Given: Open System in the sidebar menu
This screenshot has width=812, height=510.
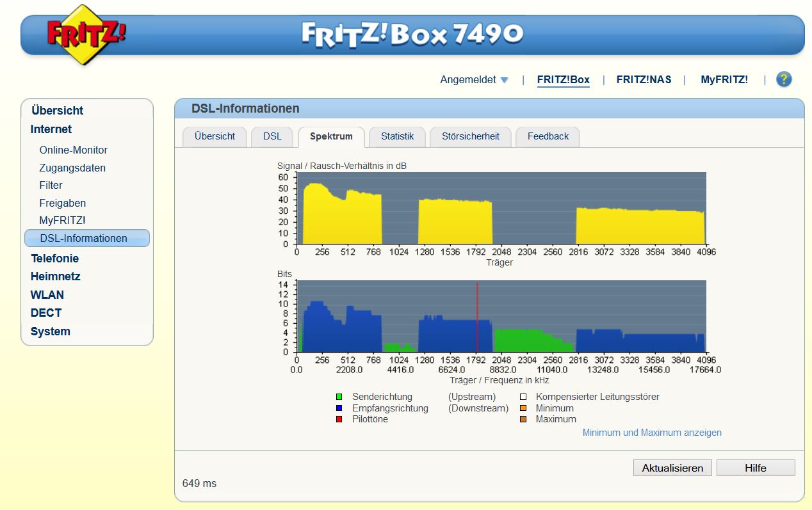Looking at the screenshot, I should click(x=51, y=331).
